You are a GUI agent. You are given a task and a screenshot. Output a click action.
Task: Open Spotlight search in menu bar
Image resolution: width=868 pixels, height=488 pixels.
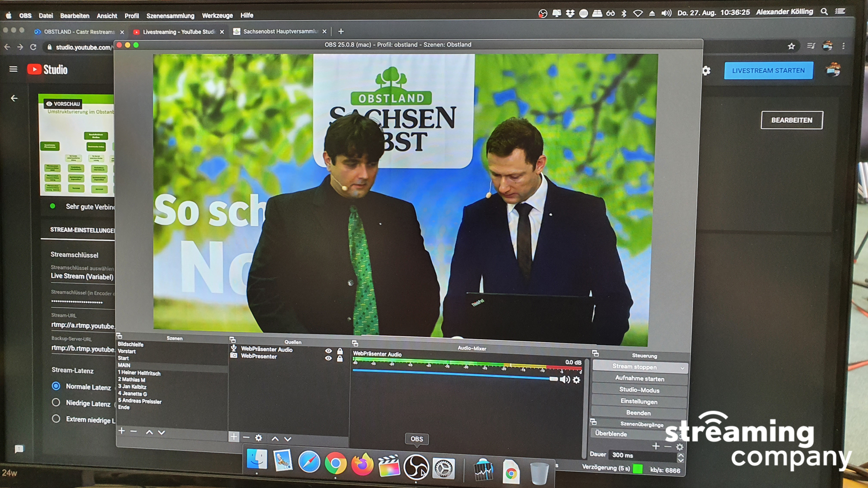coord(824,12)
